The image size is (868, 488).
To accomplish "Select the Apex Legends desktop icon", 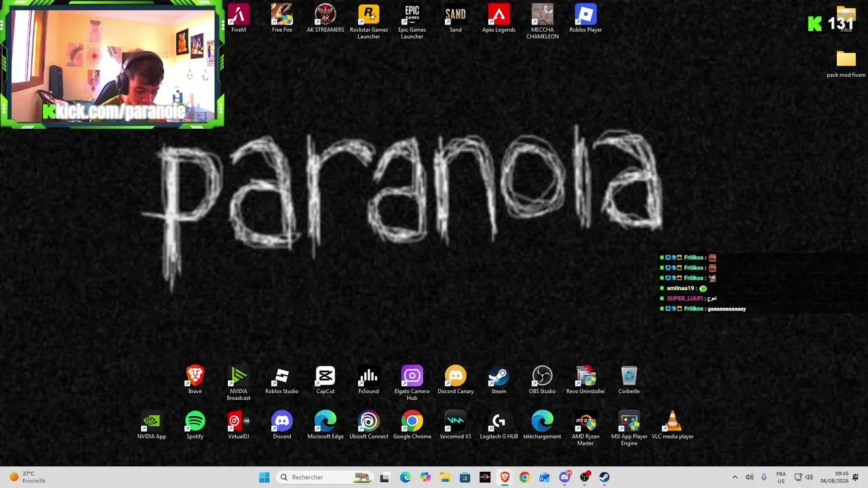I will coord(499,18).
